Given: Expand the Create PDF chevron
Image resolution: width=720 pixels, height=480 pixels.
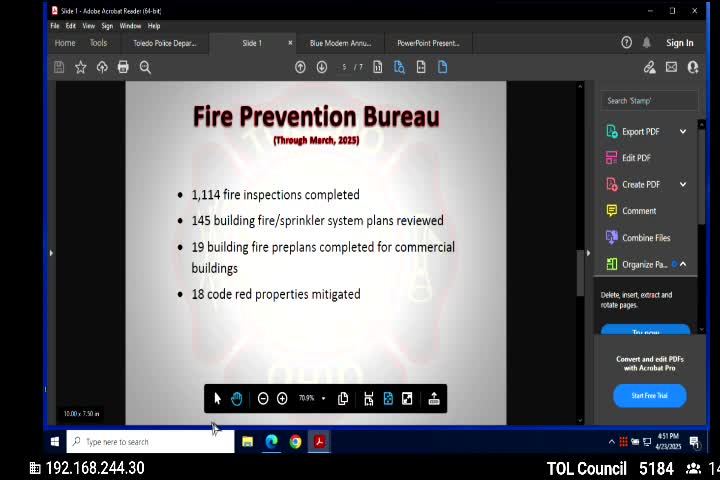Looking at the screenshot, I should [x=683, y=184].
